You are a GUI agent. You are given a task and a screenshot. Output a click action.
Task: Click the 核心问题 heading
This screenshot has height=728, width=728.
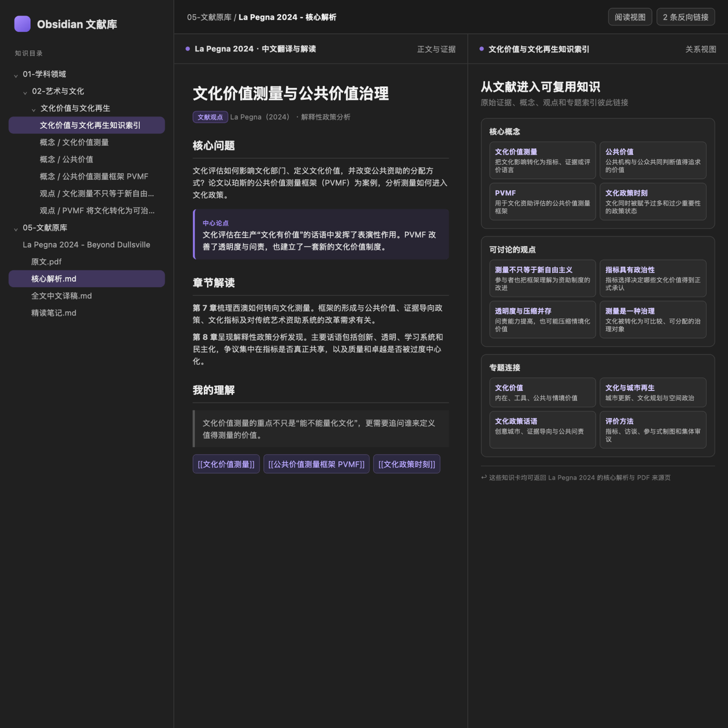point(214,146)
